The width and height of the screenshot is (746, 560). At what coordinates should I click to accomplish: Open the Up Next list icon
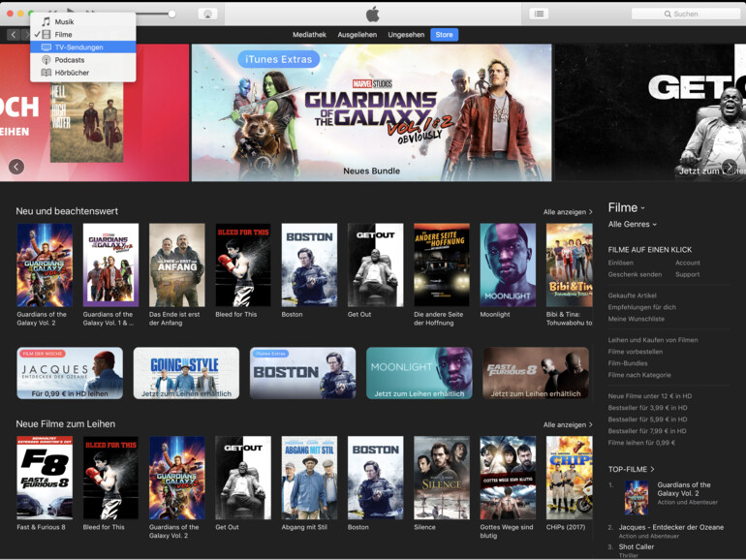pos(539,14)
